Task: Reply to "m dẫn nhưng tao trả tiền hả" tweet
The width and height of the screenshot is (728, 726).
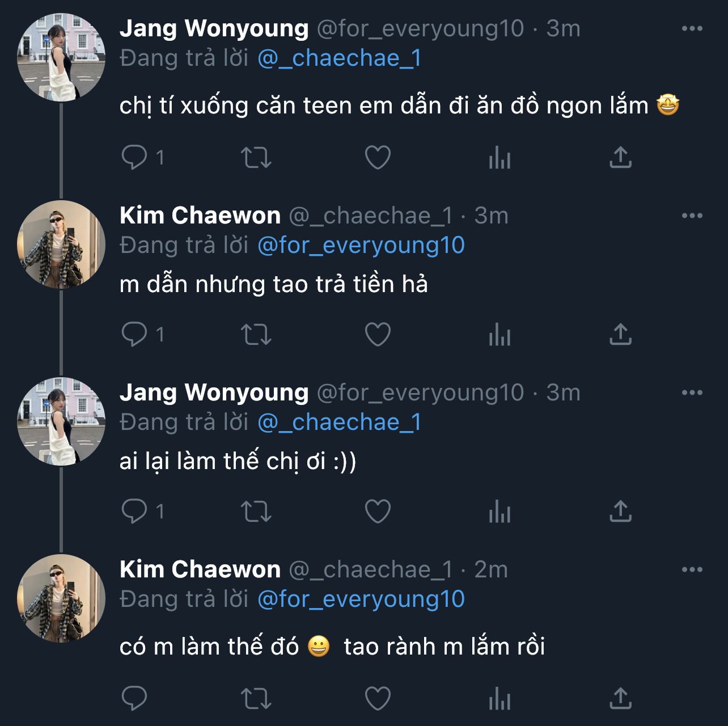Action: [x=134, y=334]
